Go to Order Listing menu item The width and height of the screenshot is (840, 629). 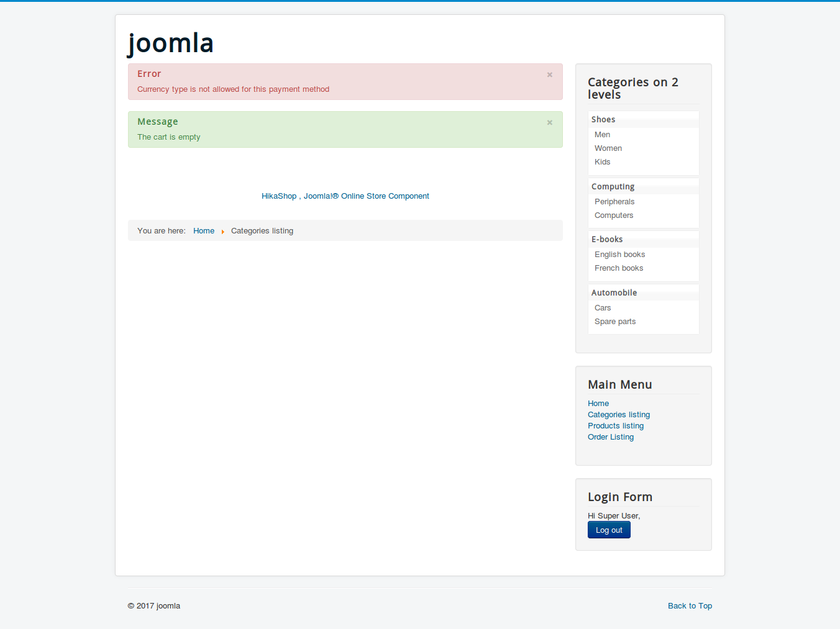coord(611,437)
